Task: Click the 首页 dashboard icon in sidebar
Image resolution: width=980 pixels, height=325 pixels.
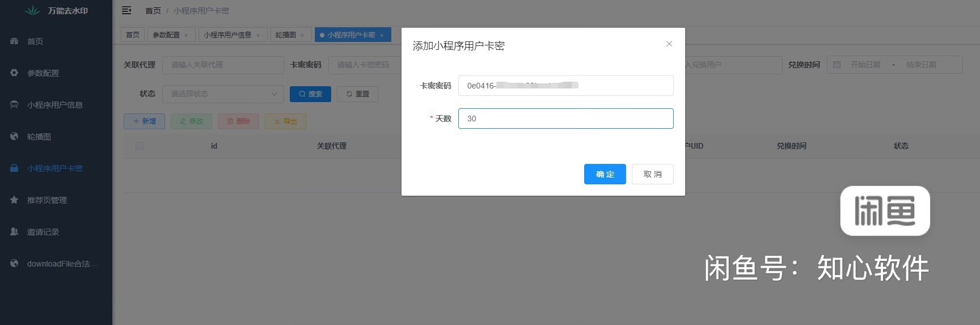Action: pyautogui.click(x=14, y=41)
